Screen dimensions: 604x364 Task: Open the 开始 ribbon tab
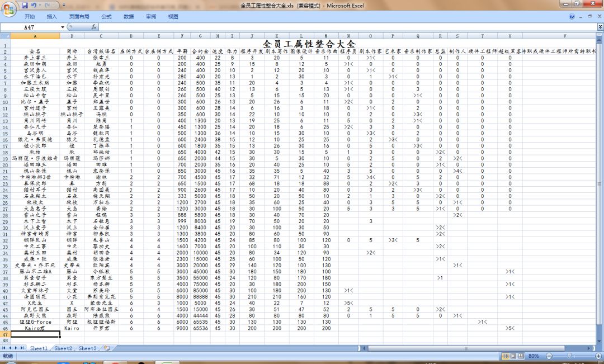click(30, 17)
